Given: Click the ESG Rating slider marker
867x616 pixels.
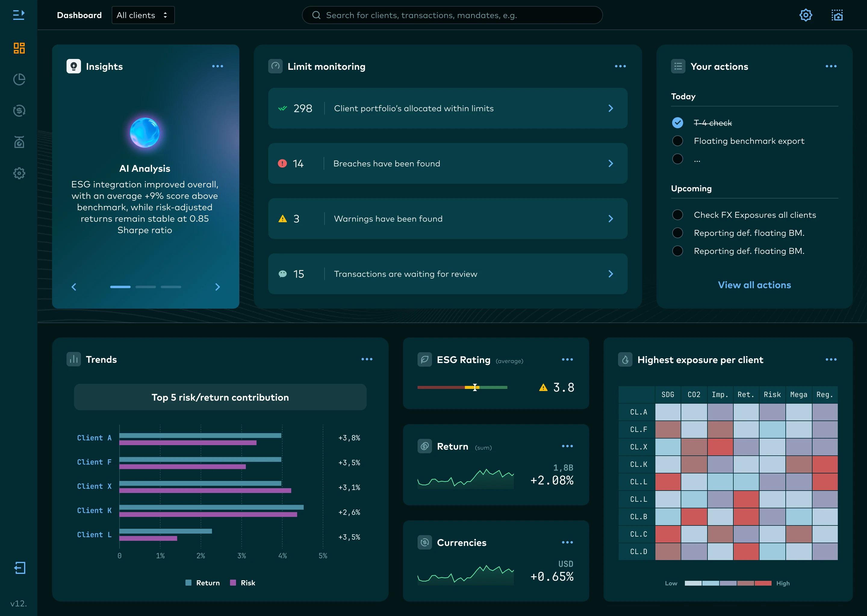Looking at the screenshot, I should coord(475,387).
